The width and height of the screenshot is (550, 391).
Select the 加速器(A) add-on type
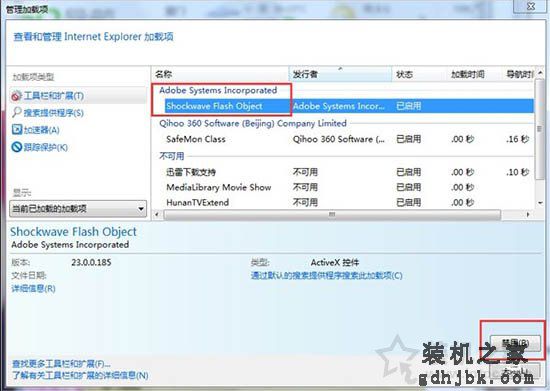click(x=36, y=130)
